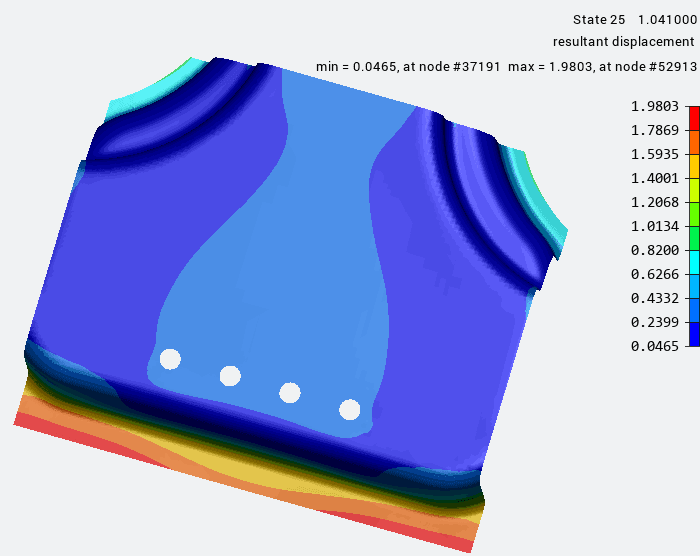Click legend scale value 0.2399

(x=654, y=322)
